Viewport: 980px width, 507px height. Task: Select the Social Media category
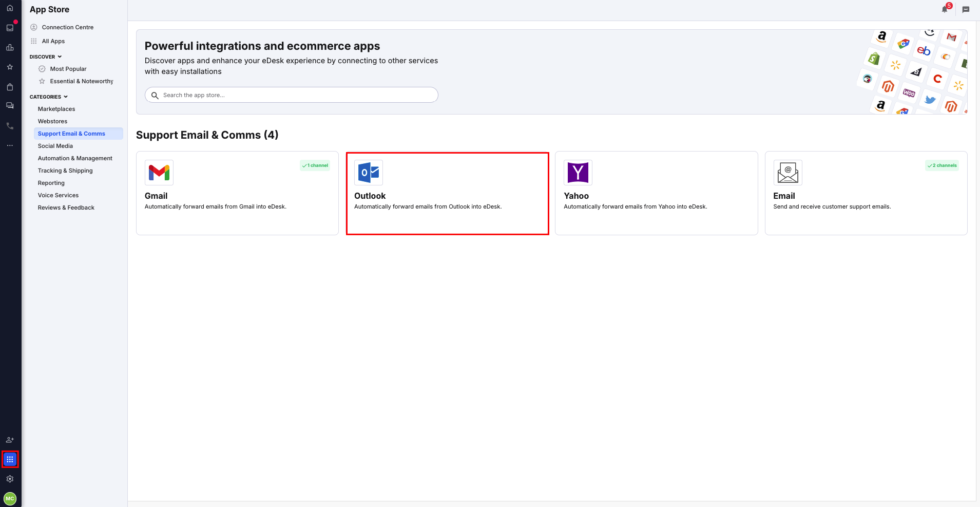(55, 146)
